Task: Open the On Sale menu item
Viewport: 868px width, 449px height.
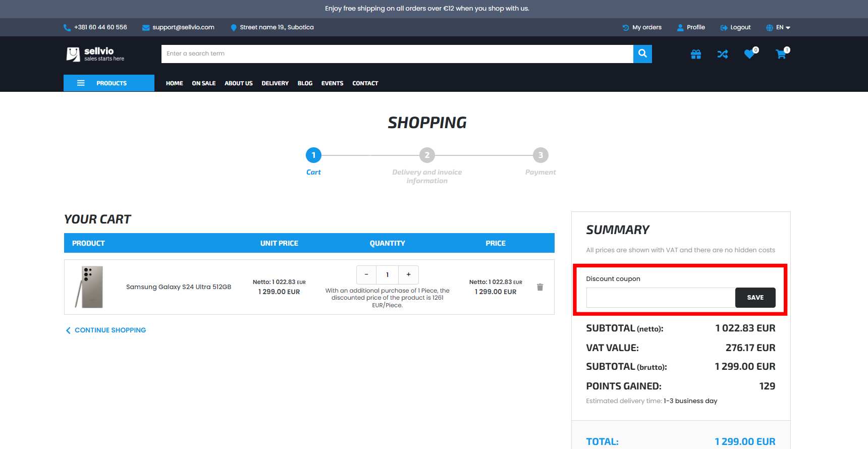Action: click(203, 83)
